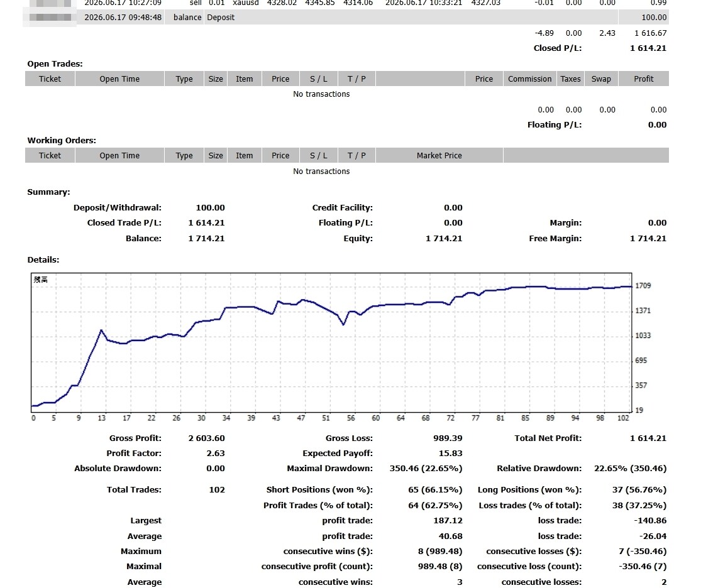This screenshot has width=718, height=588.
Task: Click the 'Free Margin:' label
Action: point(555,238)
